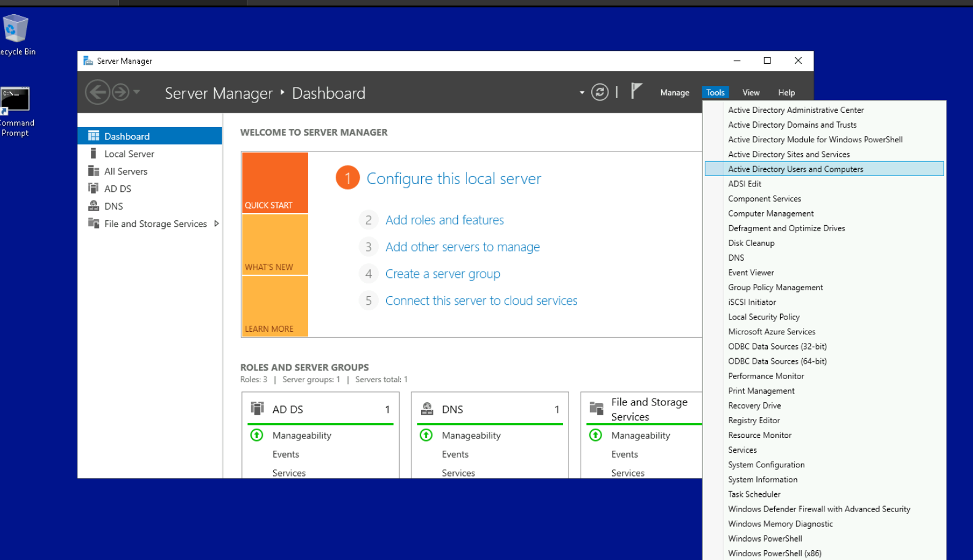Click the AD DS sidebar icon
The height and width of the screenshot is (560, 973).
click(x=93, y=188)
